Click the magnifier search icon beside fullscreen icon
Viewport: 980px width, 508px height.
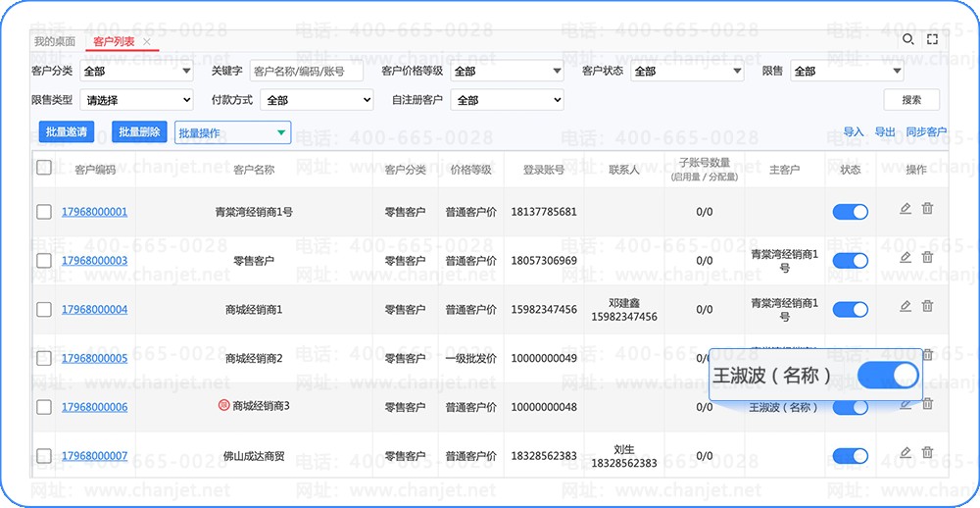coord(908,40)
